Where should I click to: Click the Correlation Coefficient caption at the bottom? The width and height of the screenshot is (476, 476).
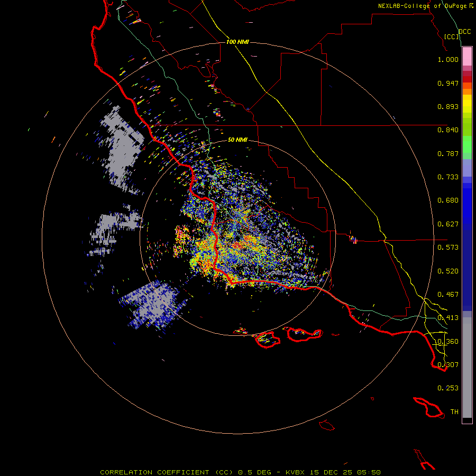(x=240, y=472)
